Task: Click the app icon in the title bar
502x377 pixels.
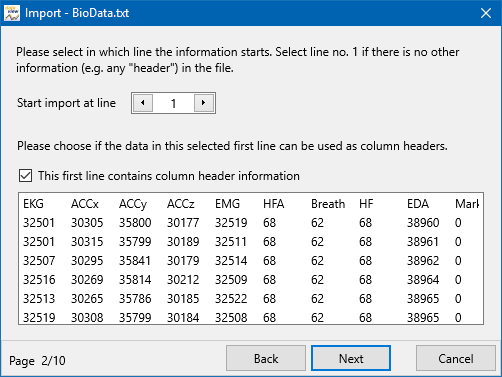Action: pos(12,13)
